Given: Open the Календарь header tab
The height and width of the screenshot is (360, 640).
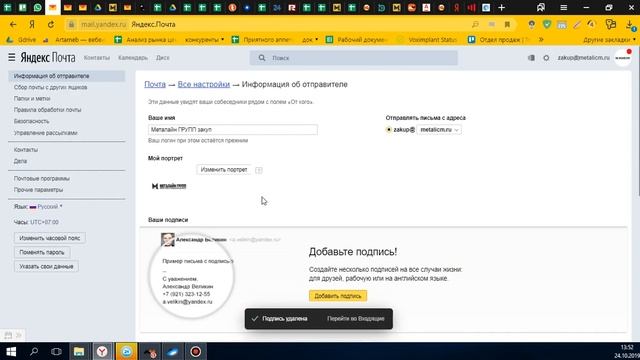Looking at the screenshot, I should coord(133,58).
